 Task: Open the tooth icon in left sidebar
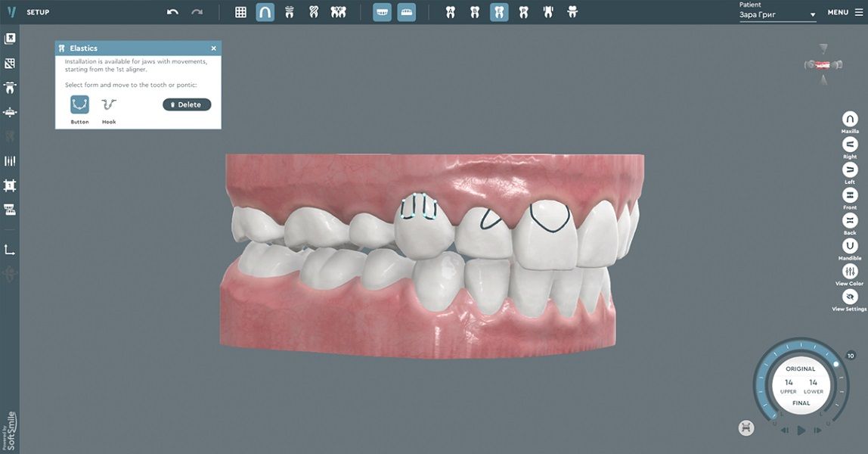point(9,88)
